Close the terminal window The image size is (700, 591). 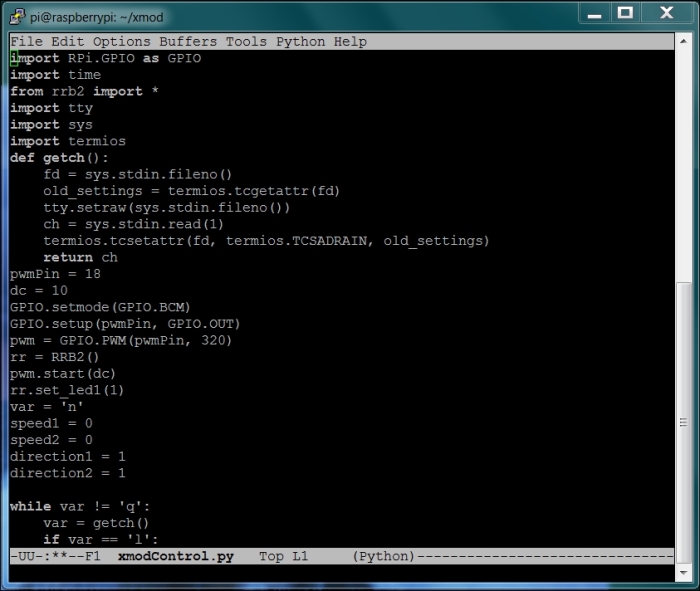click(x=667, y=13)
